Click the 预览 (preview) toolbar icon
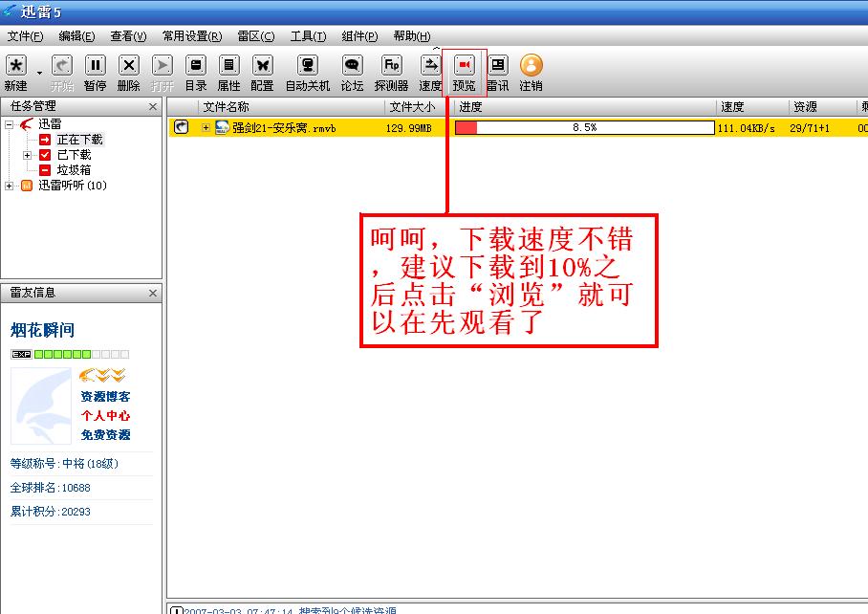The width and height of the screenshot is (868, 614). pyautogui.click(x=464, y=65)
